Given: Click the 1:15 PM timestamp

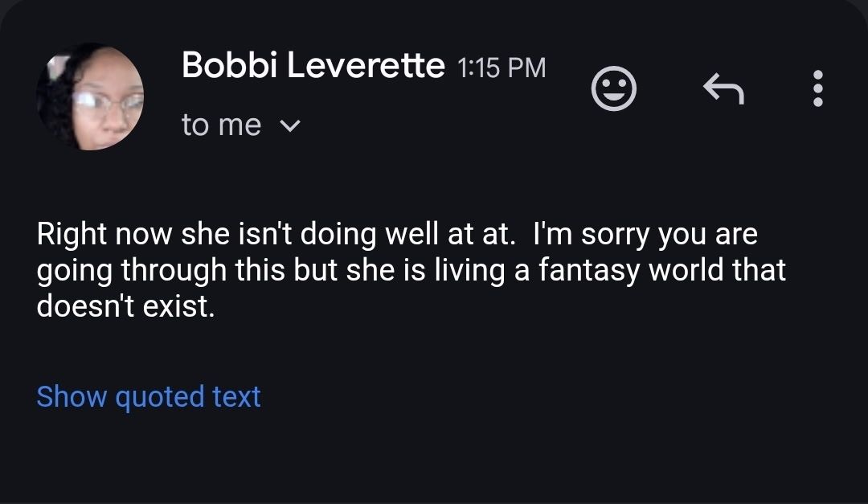Looking at the screenshot, I should coord(502,68).
